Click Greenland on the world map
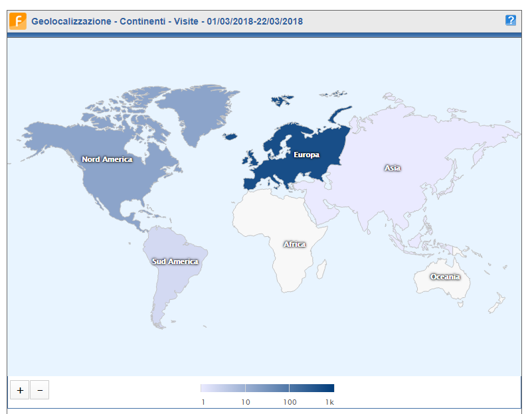 pos(196,113)
